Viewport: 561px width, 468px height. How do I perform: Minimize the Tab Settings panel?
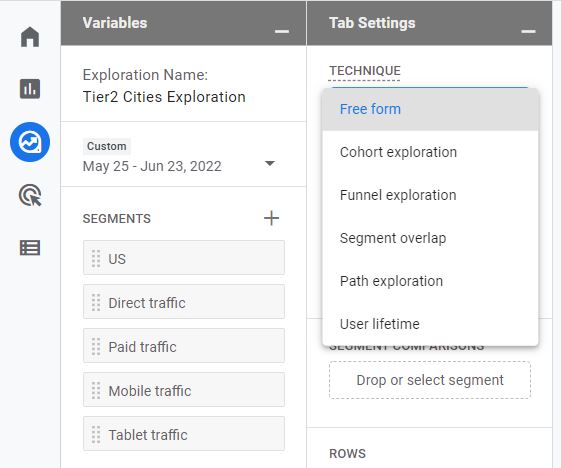click(x=528, y=31)
